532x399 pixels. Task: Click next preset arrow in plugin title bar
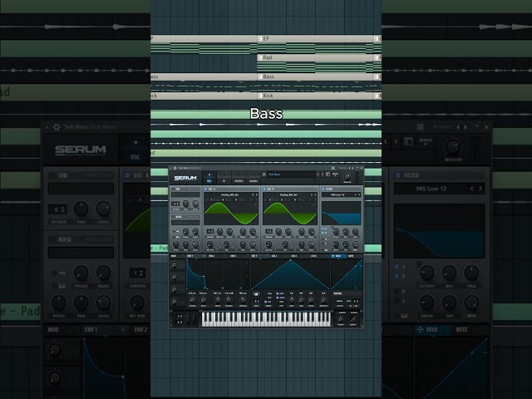click(x=352, y=168)
